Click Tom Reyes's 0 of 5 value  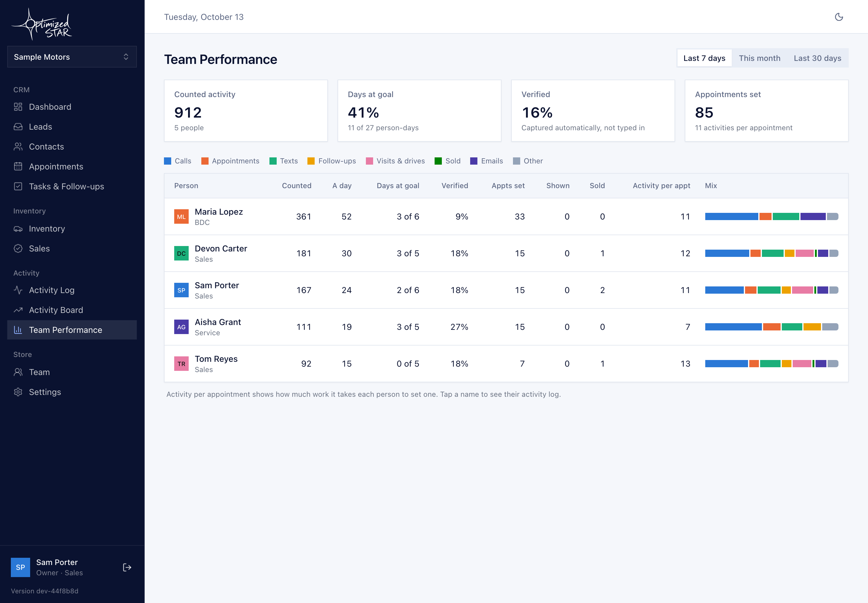tap(408, 364)
